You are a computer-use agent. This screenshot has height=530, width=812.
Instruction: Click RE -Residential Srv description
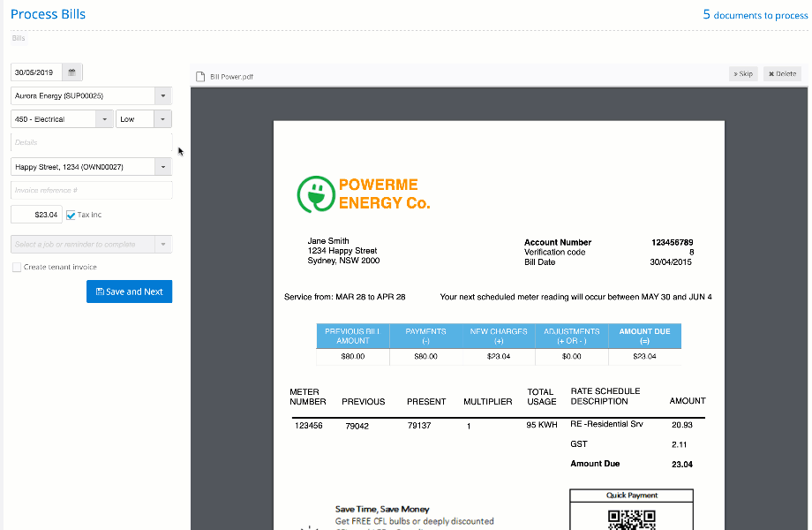click(606, 424)
